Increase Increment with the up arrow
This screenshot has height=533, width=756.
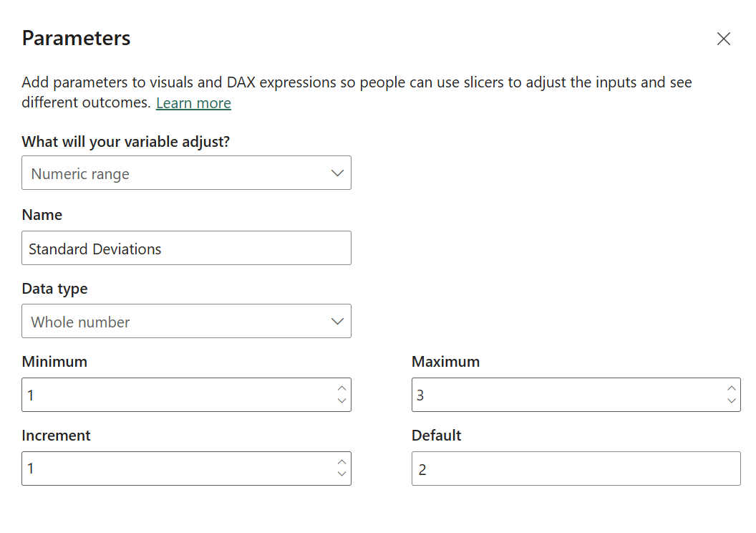coord(341,462)
